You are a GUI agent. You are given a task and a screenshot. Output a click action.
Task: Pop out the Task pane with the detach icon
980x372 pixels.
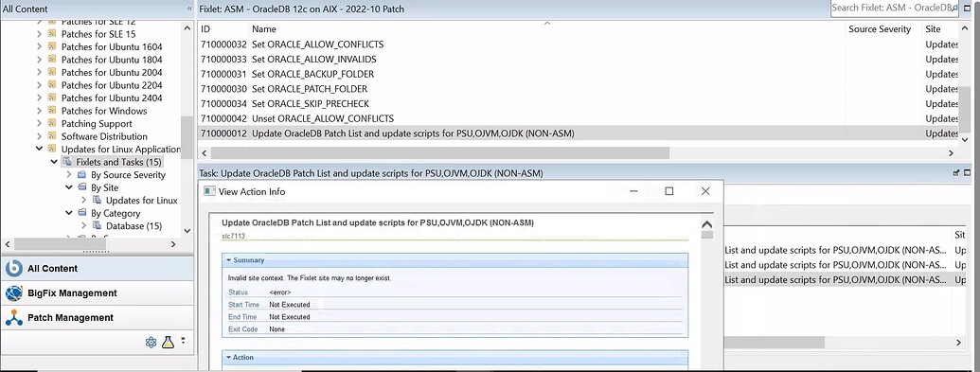956,172
